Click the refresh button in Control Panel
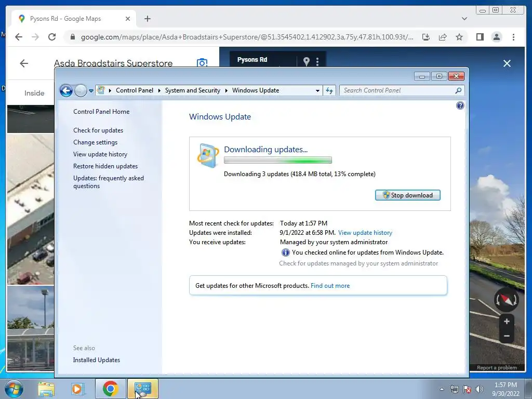 tap(329, 90)
